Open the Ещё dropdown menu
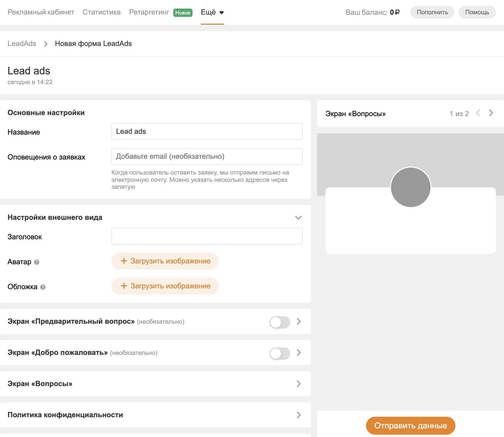 pos(212,12)
